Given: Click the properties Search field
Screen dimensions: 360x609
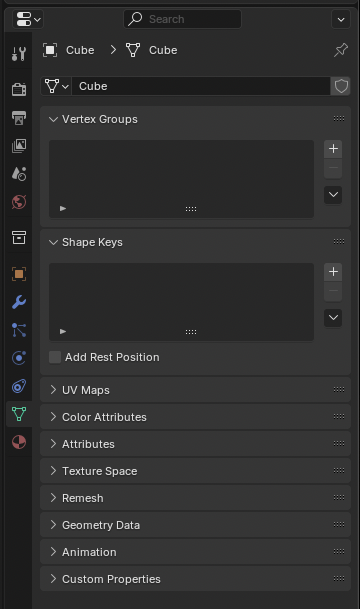Looking at the screenshot, I should tap(183, 19).
